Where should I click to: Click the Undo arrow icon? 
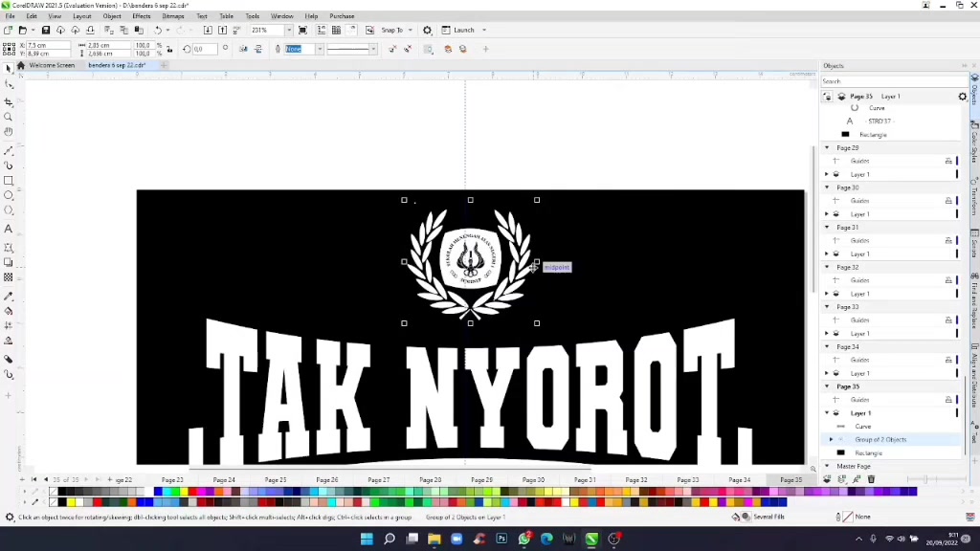158,30
